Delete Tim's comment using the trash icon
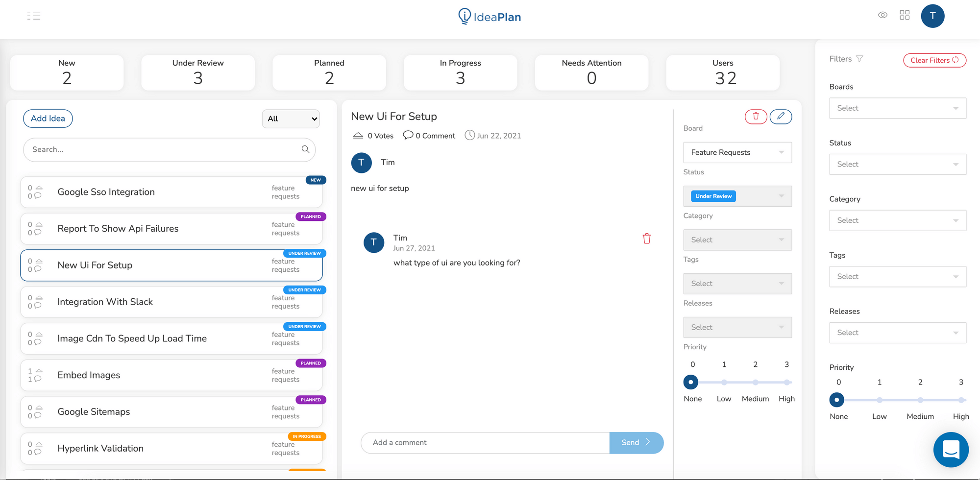Viewport: 980px width, 480px height. pyautogui.click(x=647, y=239)
